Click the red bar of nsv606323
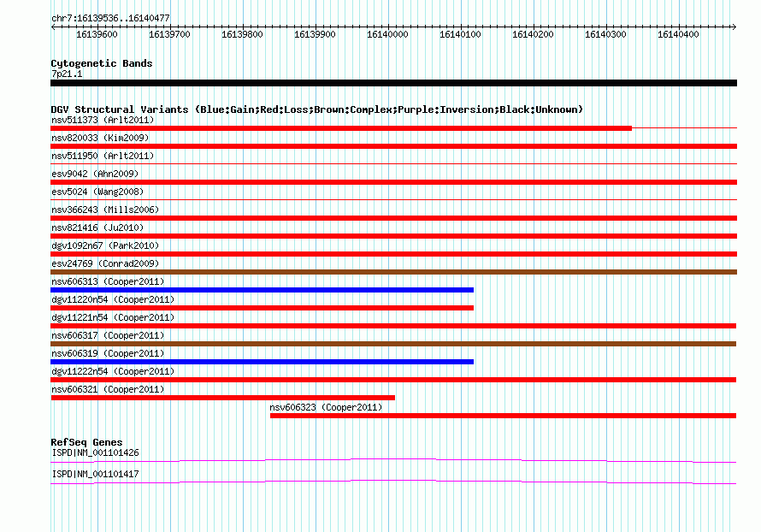The height and width of the screenshot is (532, 761). (x=504, y=416)
